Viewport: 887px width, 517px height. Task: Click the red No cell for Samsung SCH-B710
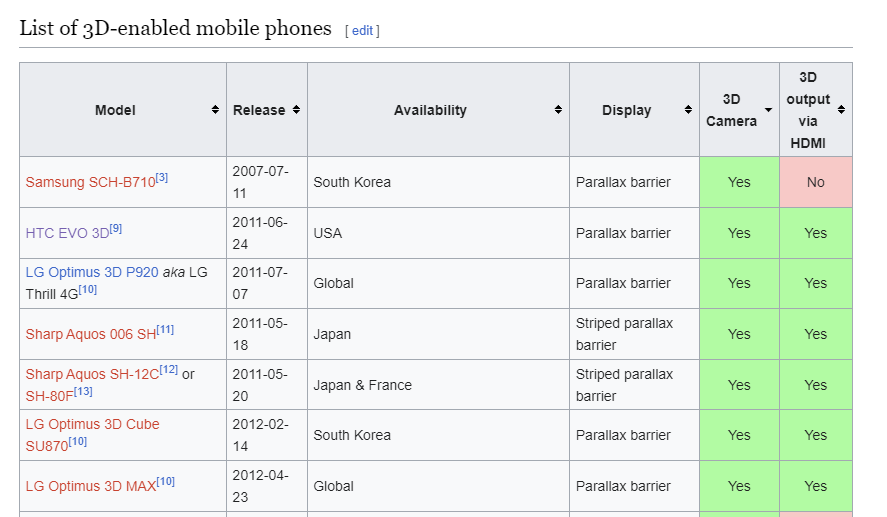[x=816, y=182]
